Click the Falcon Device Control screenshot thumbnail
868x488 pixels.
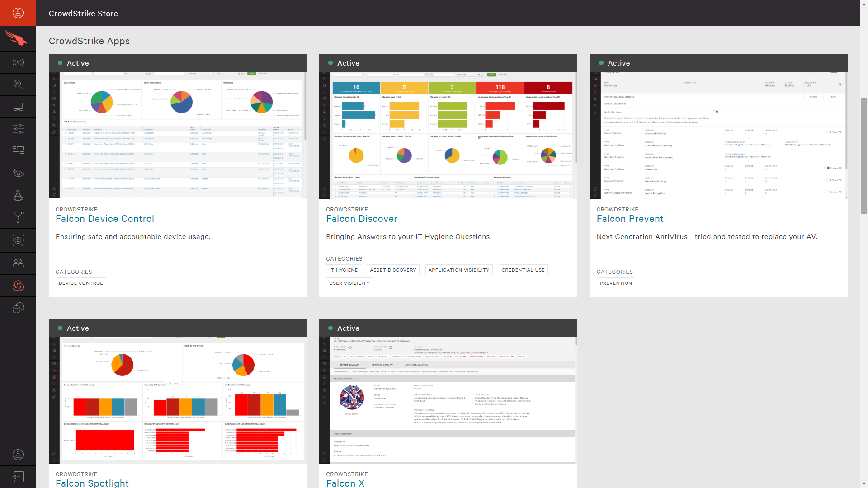(178, 135)
